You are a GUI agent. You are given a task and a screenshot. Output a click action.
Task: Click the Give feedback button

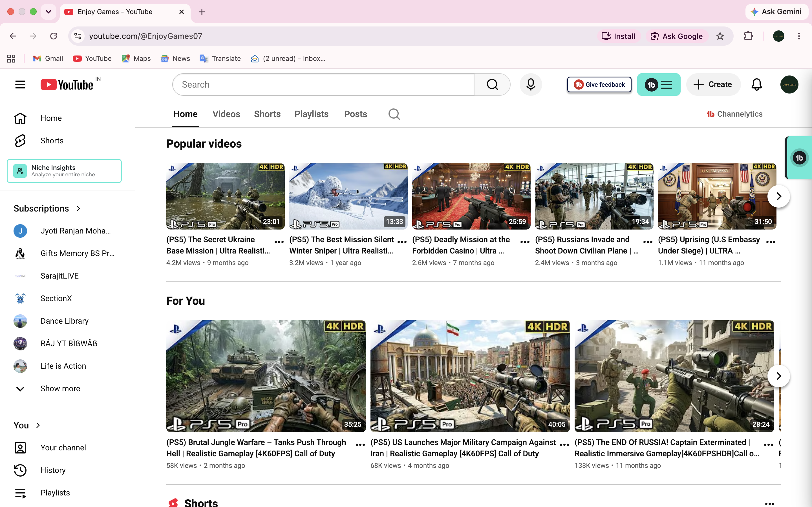click(599, 84)
